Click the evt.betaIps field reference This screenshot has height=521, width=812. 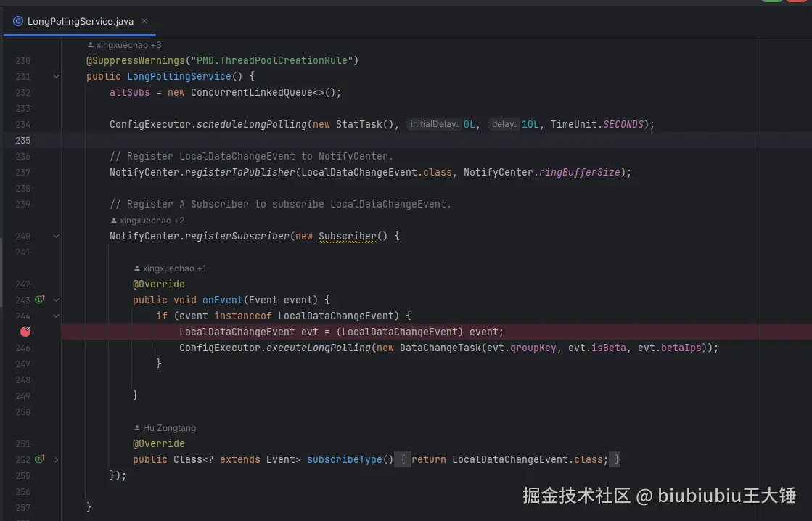[x=670, y=348]
